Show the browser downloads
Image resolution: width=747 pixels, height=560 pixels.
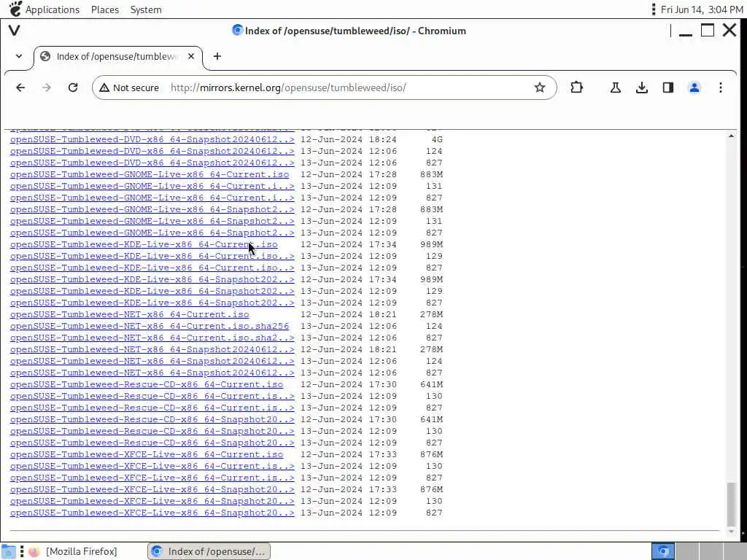[x=642, y=87]
